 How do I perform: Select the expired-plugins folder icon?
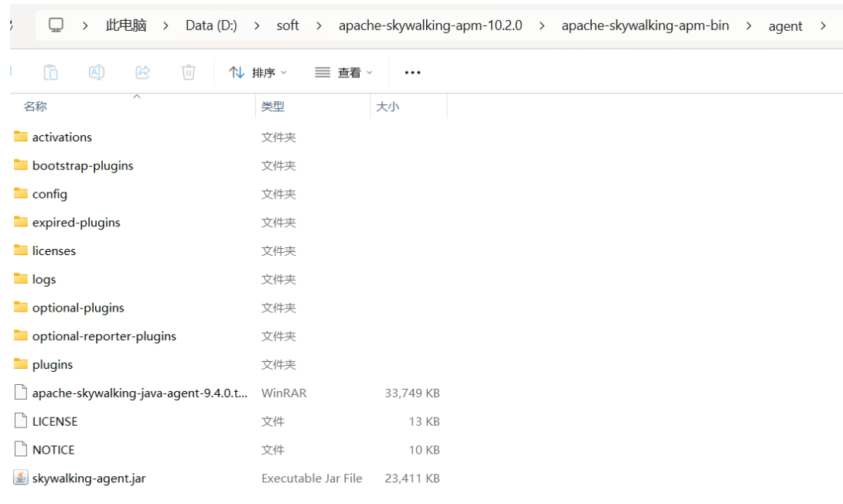click(20, 221)
